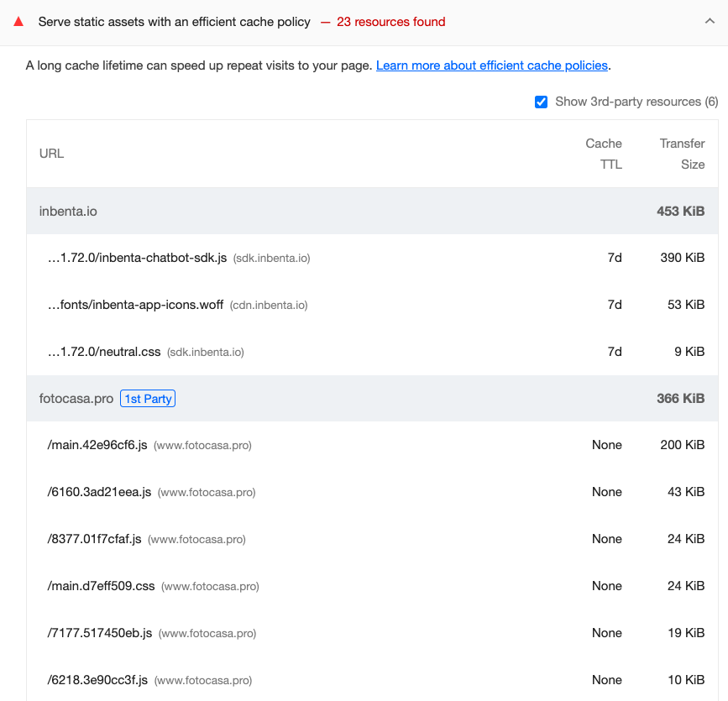Collapse the cache policy audit chevron
The width and height of the screenshot is (728, 701).
(x=710, y=21)
